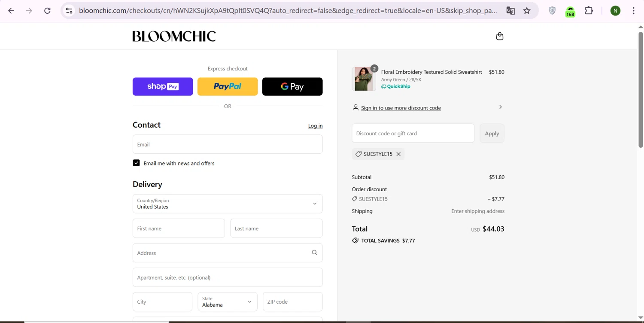
Task: Focus the Address field
Action: click(228, 253)
